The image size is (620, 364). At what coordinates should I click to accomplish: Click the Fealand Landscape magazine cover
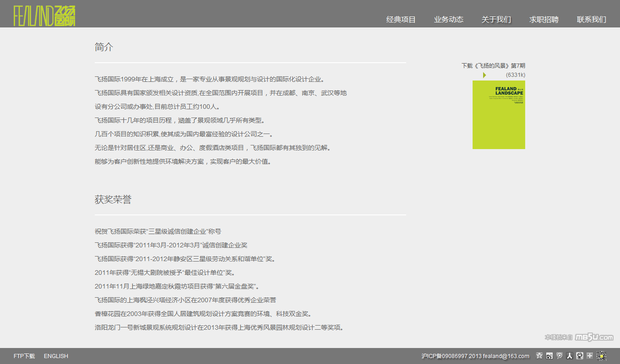point(499,115)
